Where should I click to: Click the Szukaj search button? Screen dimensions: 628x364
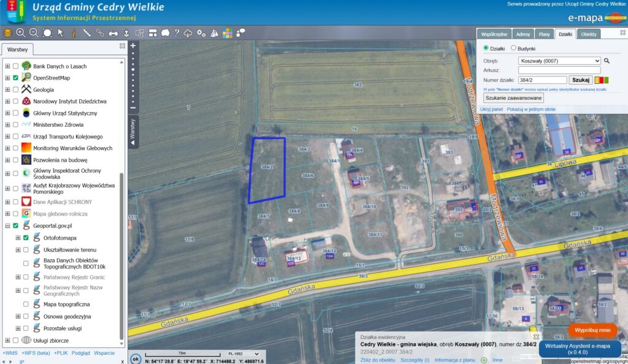[580, 80]
